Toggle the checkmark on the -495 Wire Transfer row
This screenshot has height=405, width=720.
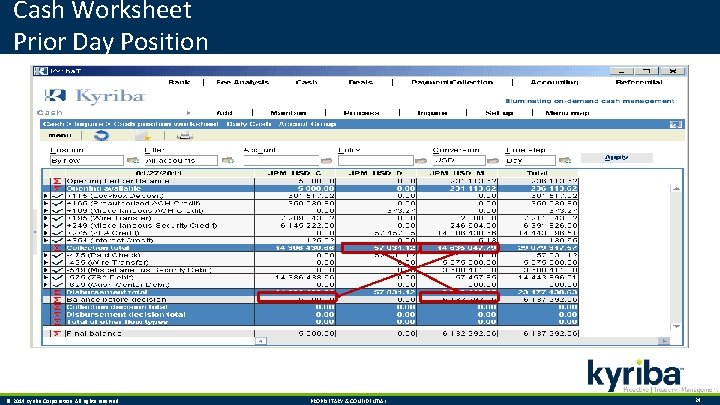57,263
